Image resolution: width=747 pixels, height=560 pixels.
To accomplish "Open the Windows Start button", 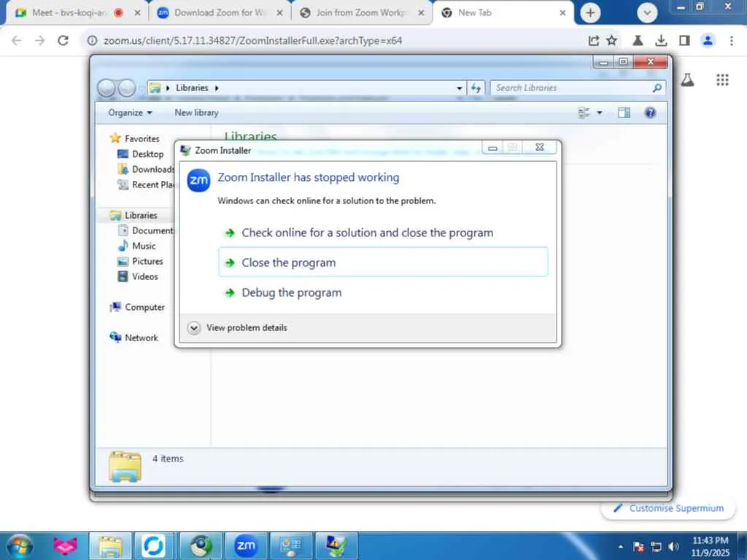I will click(20, 545).
